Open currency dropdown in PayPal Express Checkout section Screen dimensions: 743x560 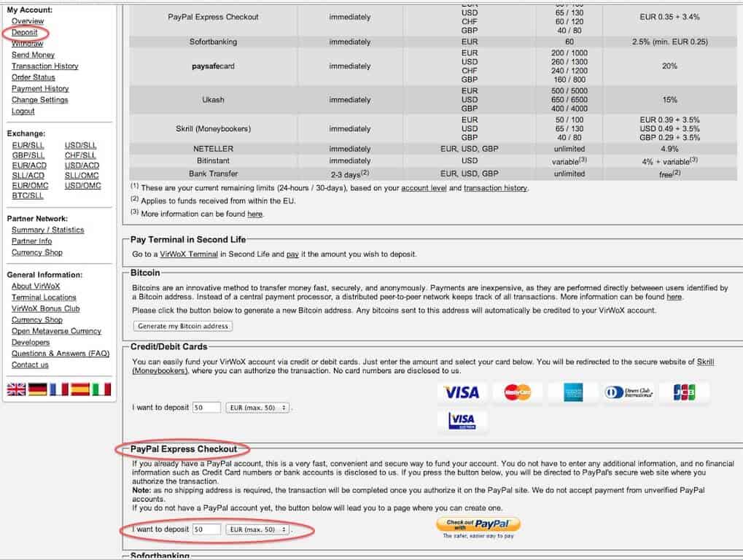258,529
